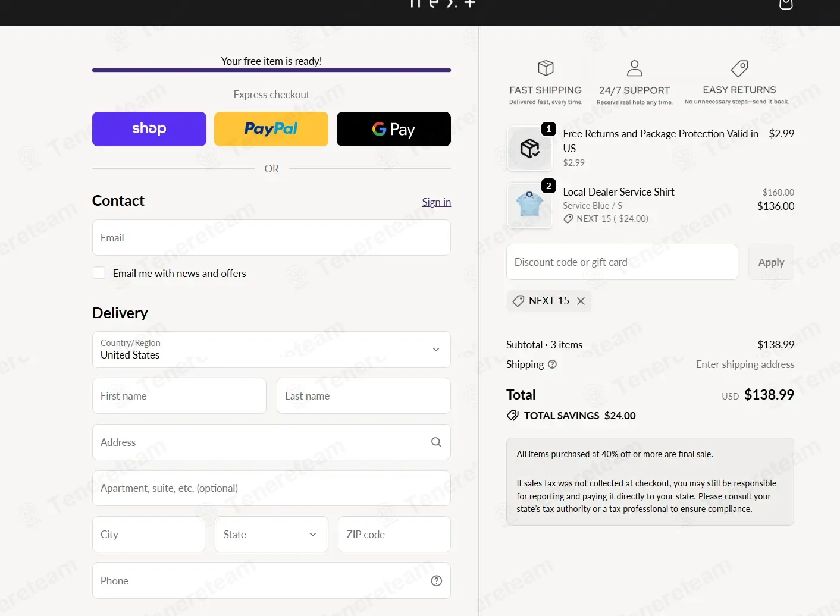Viewport: 840px width, 616px height.
Task: Click the 'Enter shipping address' text
Action: (x=745, y=364)
